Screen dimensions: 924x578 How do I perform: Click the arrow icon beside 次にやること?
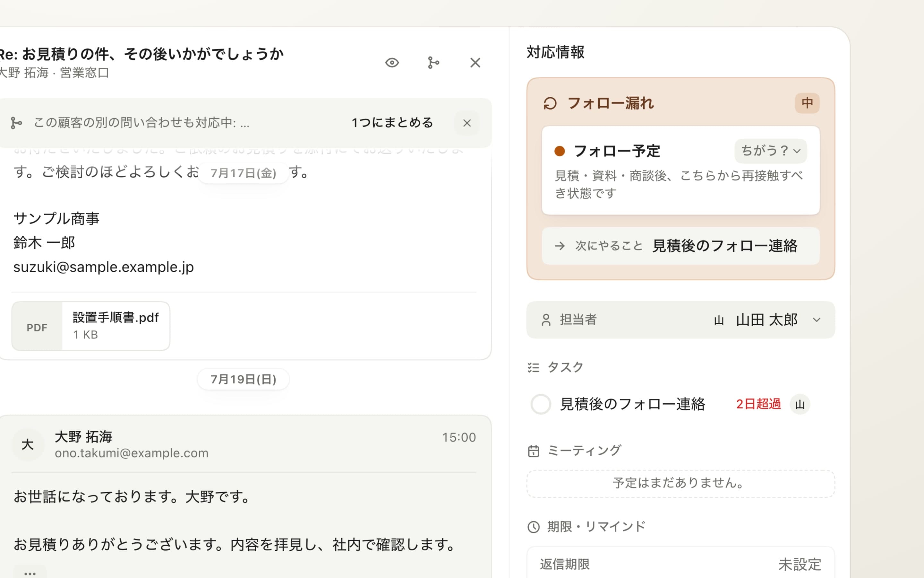point(559,246)
